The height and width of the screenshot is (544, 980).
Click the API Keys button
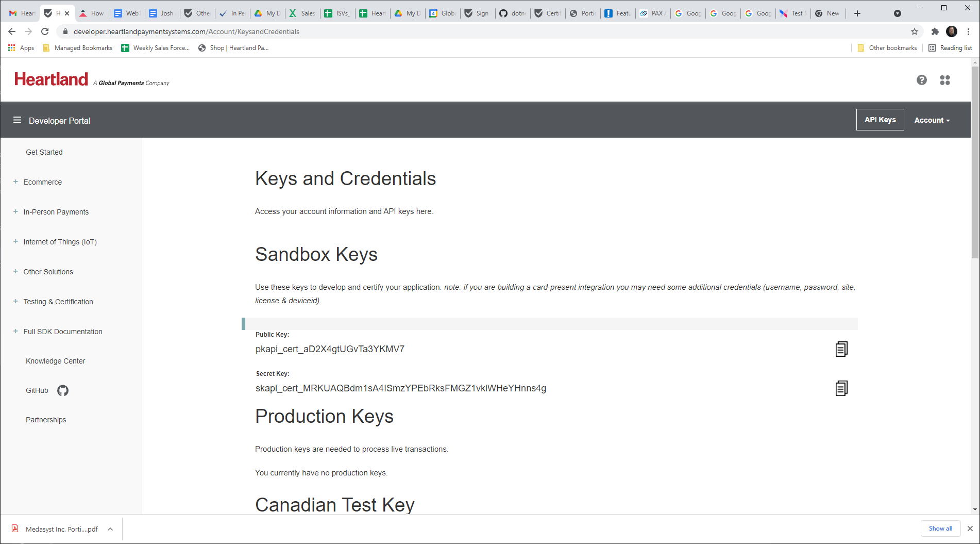point(880,120)
